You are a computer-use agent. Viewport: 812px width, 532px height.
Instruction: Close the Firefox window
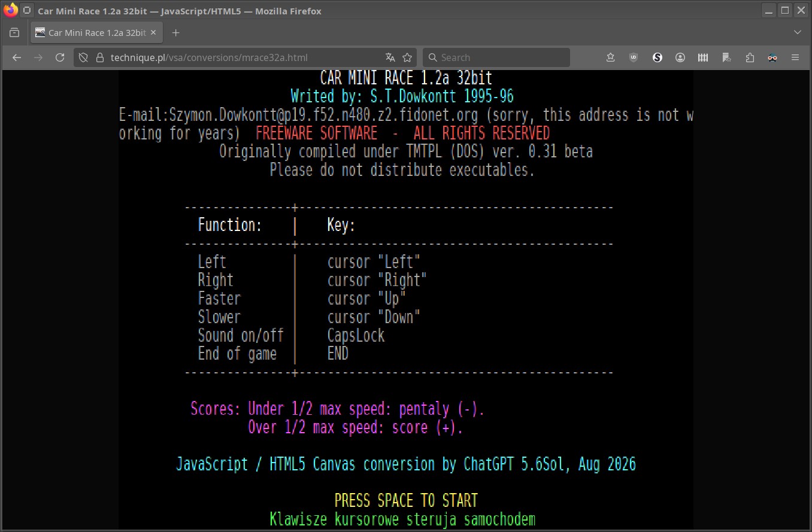800,10
